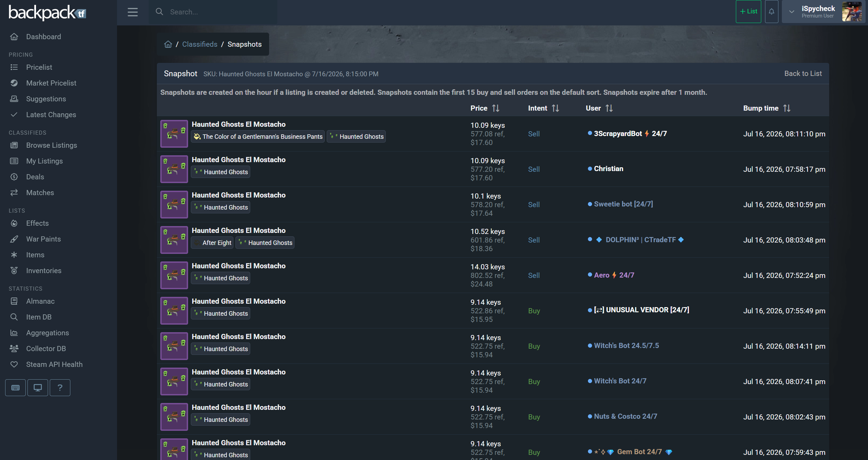This screenshot has width=868, height=460.
Task: Open Sweetie bot [24/7] profile
Action: pyautogui.click(x=623, y=204)
